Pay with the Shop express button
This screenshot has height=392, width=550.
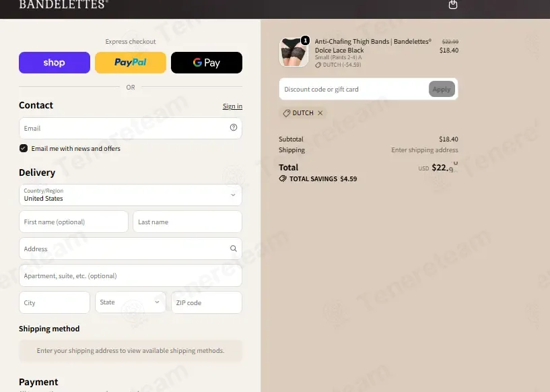(55, 63)
